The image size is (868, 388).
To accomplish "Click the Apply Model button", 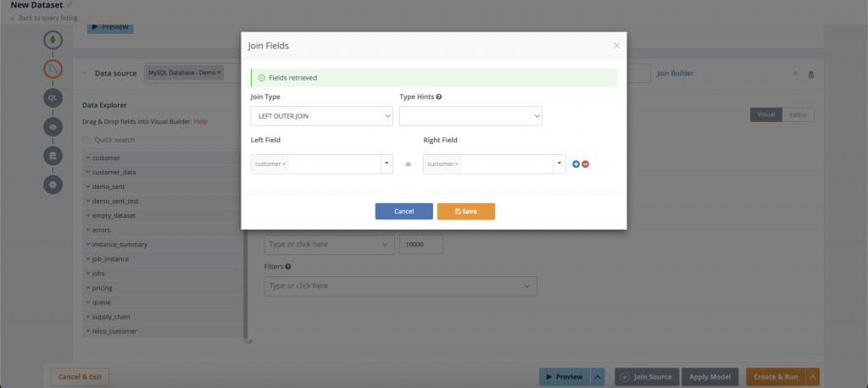I will [710, 377].
